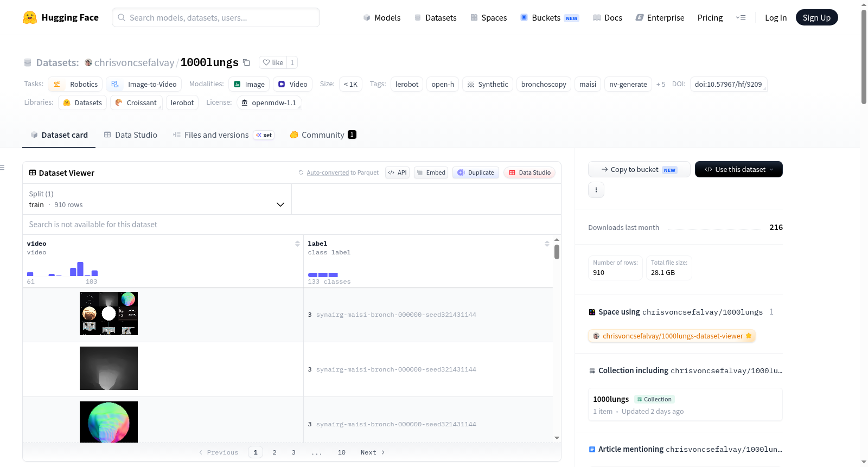Click the Auto-converted link
The height and width of the screenshot is (467, 868).
328,172
